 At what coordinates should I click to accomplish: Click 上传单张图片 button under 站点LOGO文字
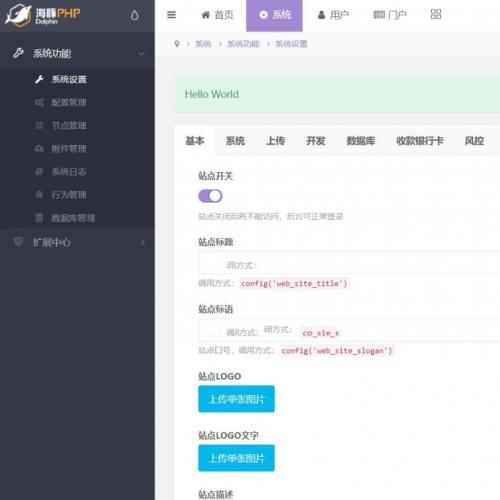(x=236, y=458)
